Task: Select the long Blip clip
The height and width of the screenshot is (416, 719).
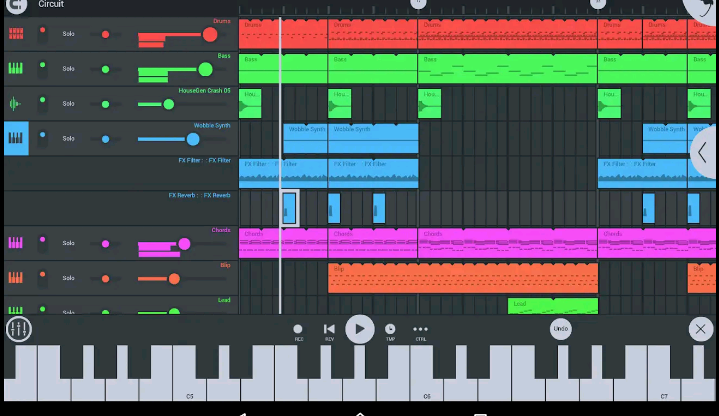Action: pos(463,278)
